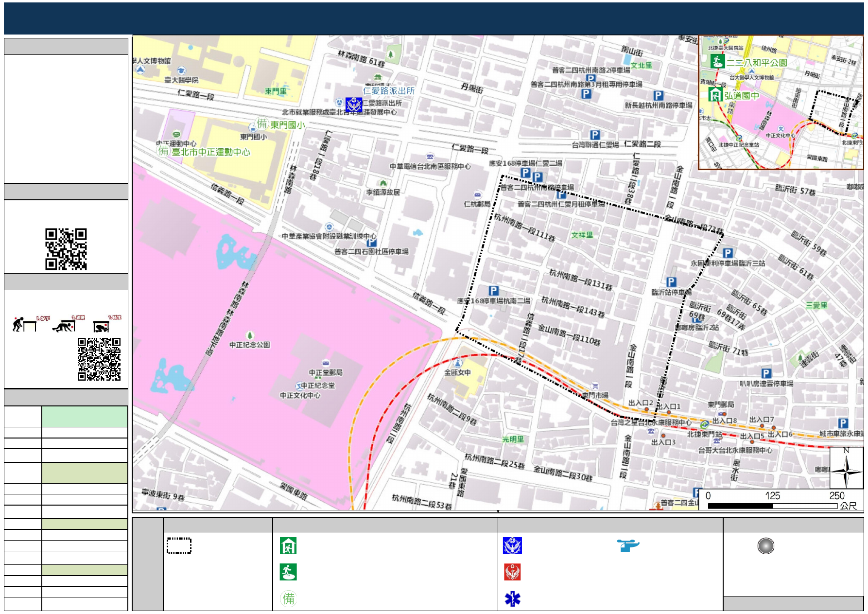Click the green 東門里 neighborhood label
The width and height of the screenshot is (868, 614).
tap(276, 91)
